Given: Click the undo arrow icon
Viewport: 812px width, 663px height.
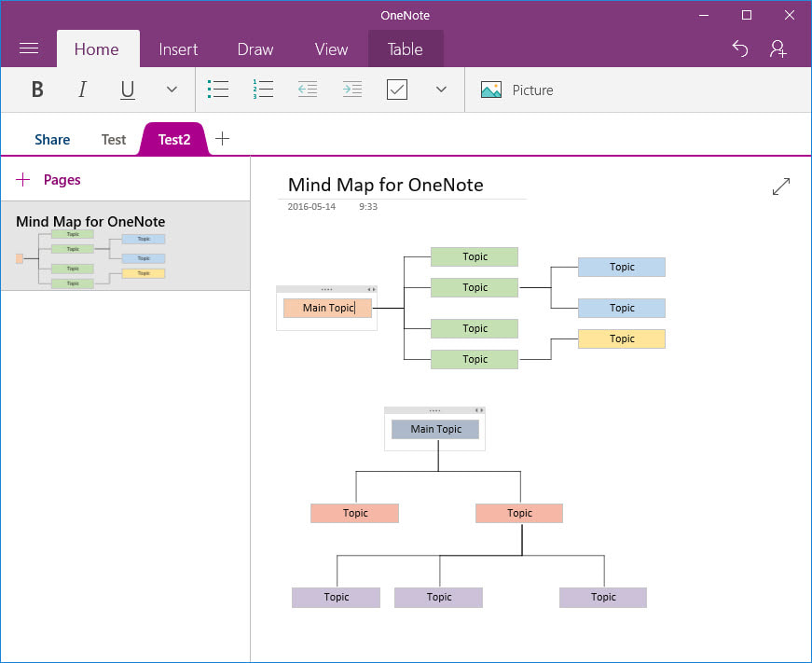Looking at the screenshot, I should (740, 48).
